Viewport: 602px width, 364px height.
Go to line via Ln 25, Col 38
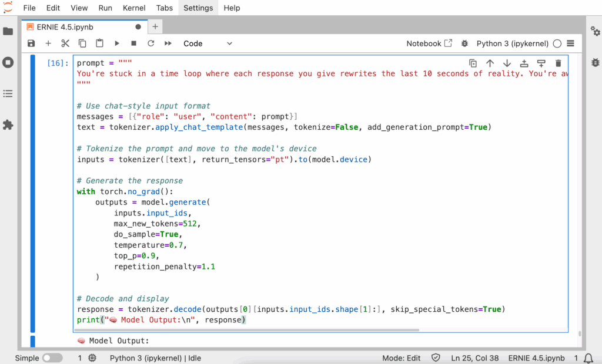pyautogui.click(x=475, y=358)
